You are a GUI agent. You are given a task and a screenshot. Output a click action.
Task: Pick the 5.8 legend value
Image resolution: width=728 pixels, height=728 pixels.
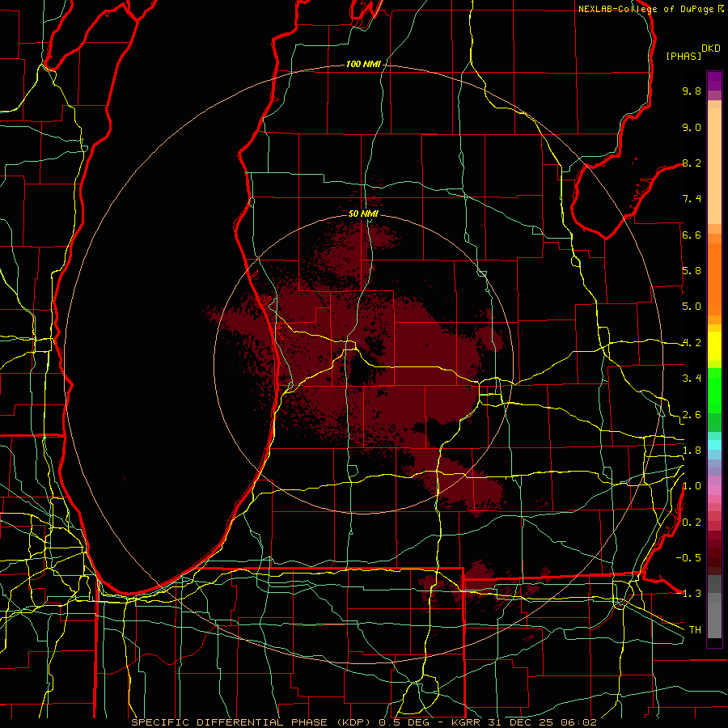tap(692, 271)
